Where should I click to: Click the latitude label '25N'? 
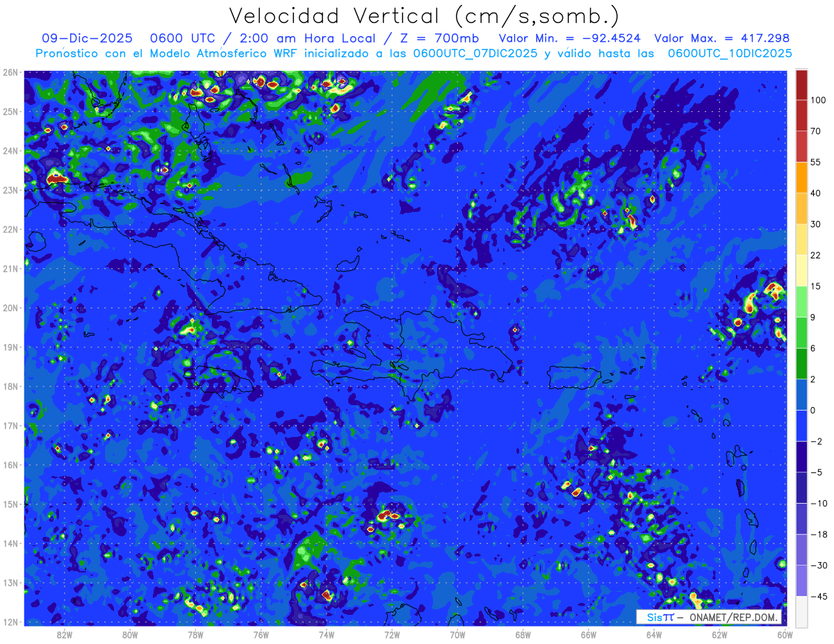pos(10,111)
